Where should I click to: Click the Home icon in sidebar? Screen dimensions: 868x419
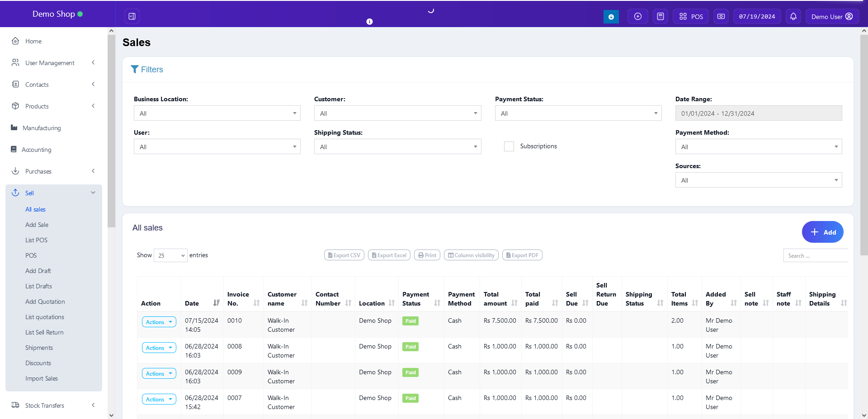[x=15, y=41]
